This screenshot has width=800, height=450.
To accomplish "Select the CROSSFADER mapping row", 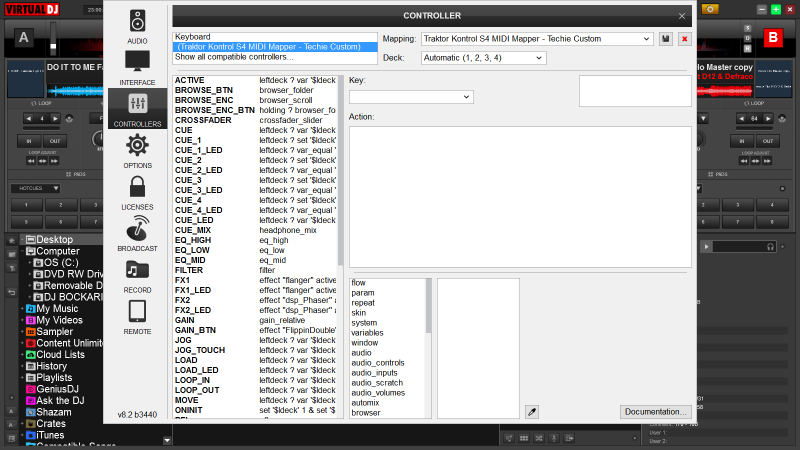I will point(255,120).
